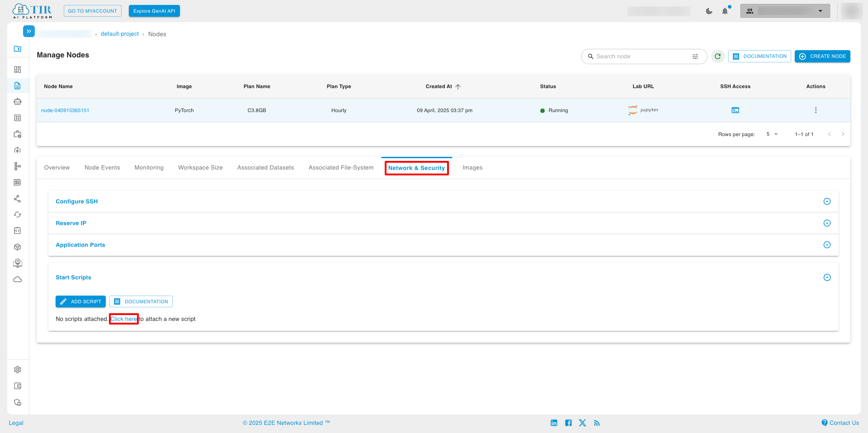
Task: Switch to the Images tab
Action: click(x=472, y=168)
